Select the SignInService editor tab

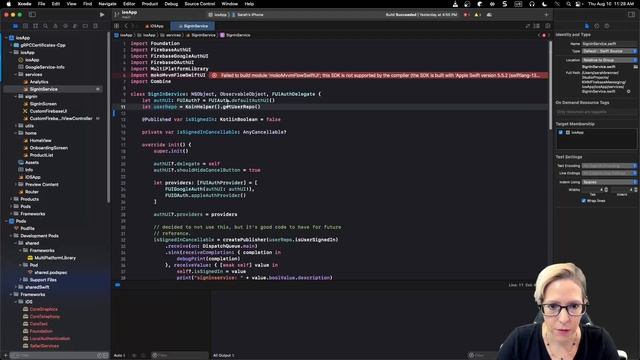193,26
